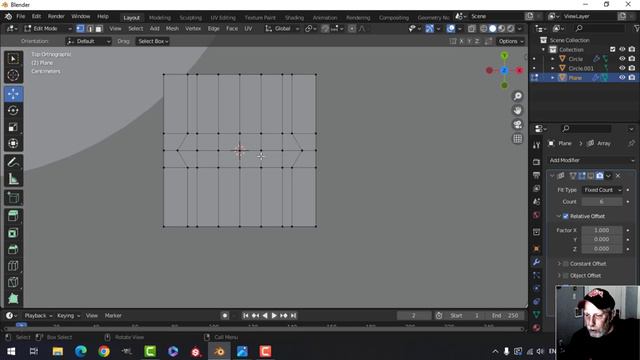This screenshot has width=640, height=360.
Task: Switch to the Modeling workspace tab
Action: point(160,18)
